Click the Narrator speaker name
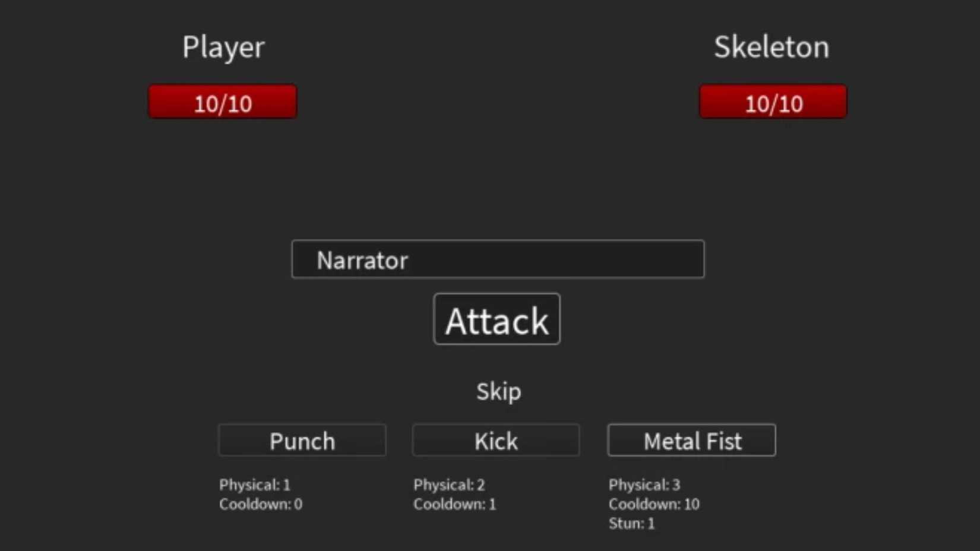 (x=362, y=260)
